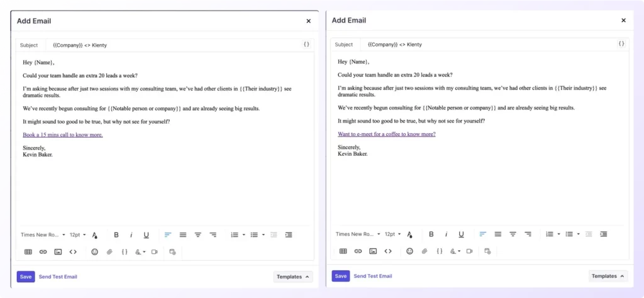Screen dimensions: 644x298
Task: Click increase indent icon in left dialog
Action: click(x=289, y=235)
